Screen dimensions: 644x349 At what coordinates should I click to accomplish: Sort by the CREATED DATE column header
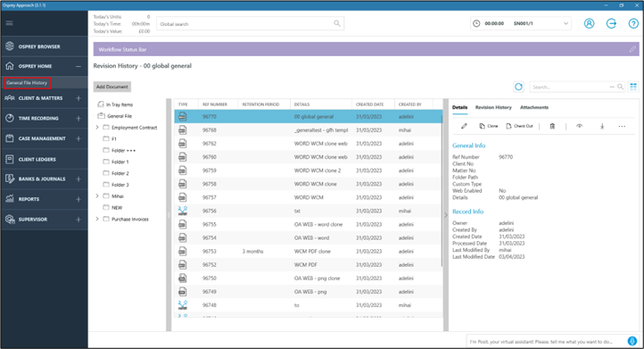369,104
